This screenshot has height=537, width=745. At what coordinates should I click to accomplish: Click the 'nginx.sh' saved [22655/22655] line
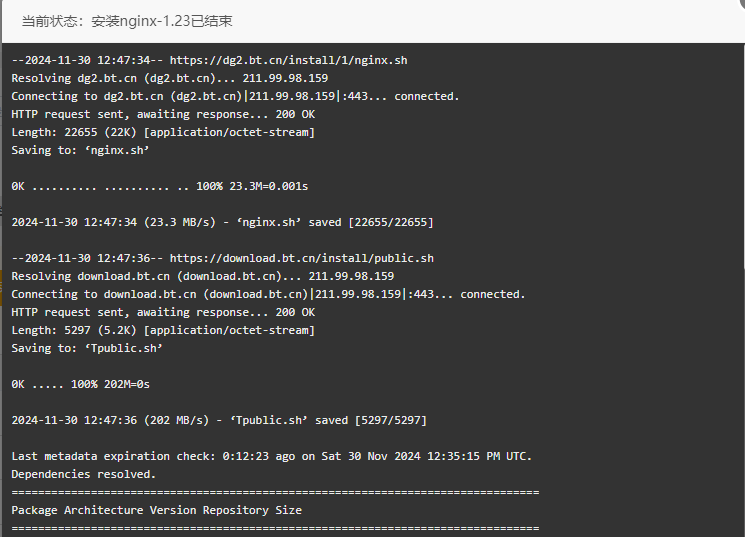[x=222, y=222]
